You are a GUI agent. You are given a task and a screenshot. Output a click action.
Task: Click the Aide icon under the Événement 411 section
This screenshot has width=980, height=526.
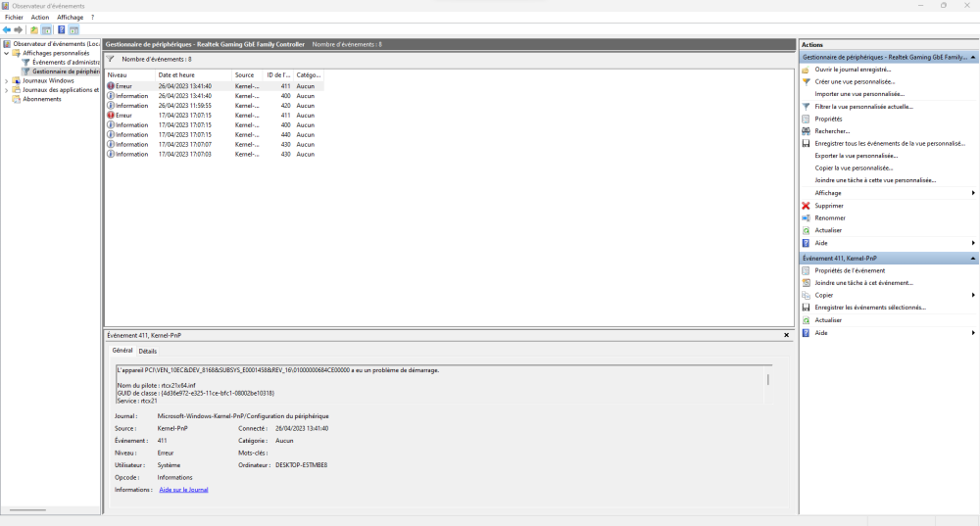(x=807, y=333)
